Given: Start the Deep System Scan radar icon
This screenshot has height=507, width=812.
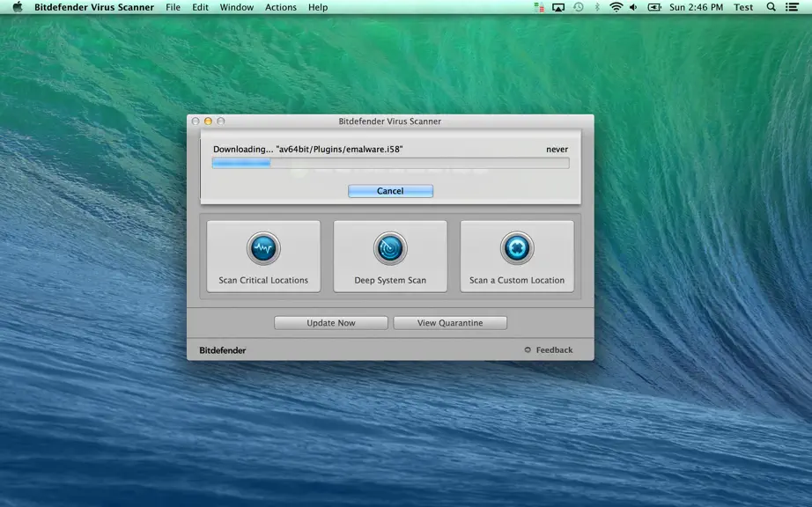Looking at the screenshot, I should point(390,248).
